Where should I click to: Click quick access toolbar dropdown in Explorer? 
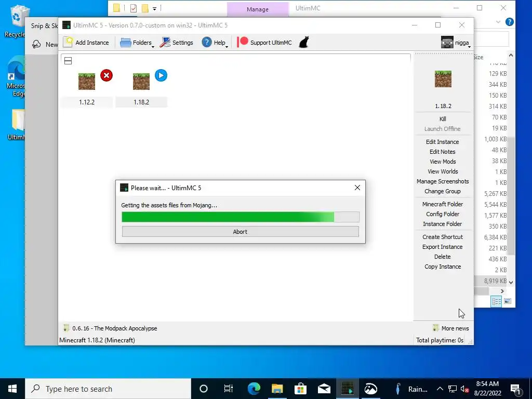(x=154, y=8)
